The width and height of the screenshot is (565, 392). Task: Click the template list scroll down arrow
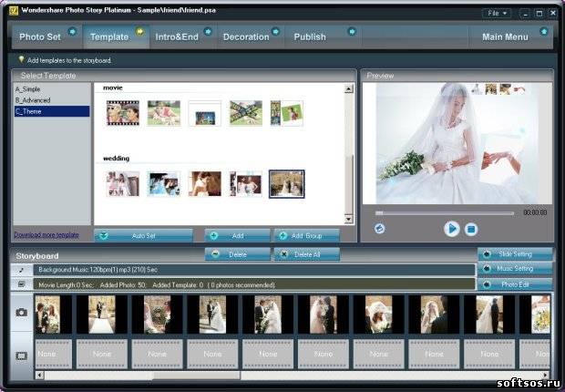pyautogui.click(x=348, y=220)
